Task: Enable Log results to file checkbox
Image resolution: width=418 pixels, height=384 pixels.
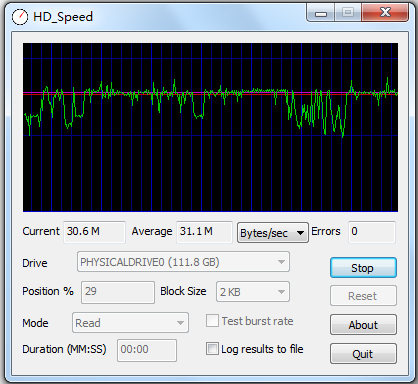Action: coord(212,349)
